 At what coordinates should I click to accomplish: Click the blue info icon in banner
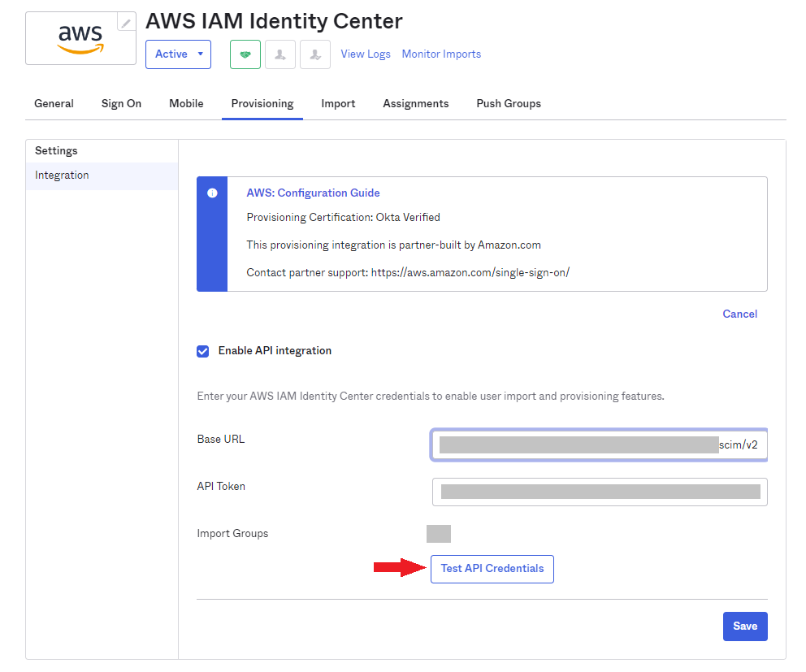coord(212,193)
